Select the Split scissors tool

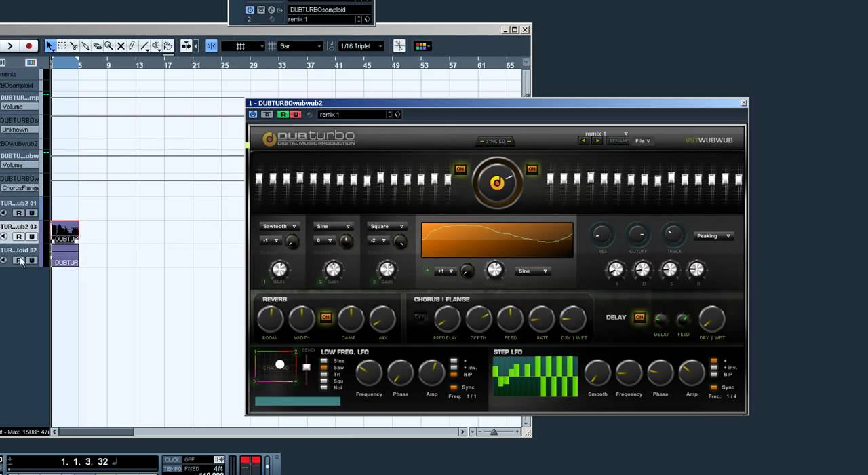(x=74, y=46)
